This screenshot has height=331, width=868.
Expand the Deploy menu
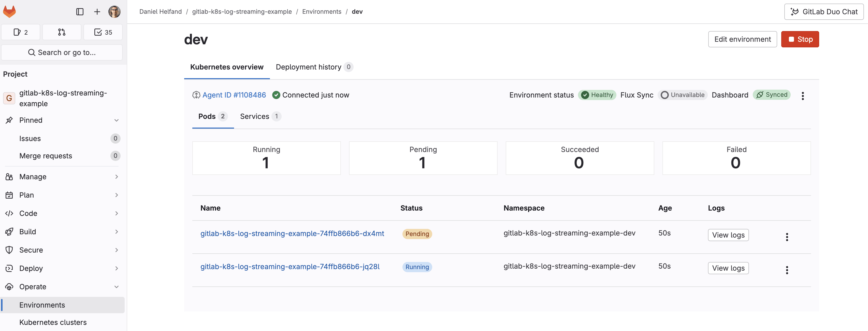(62, 269)
